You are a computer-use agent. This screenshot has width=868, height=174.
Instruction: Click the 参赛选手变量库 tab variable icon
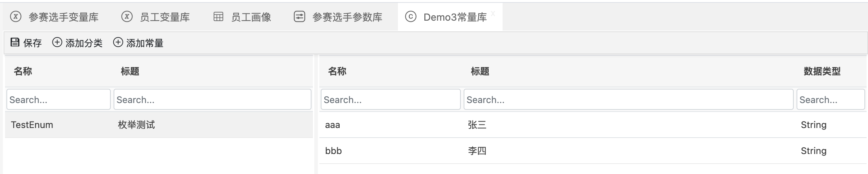(16, 17)
